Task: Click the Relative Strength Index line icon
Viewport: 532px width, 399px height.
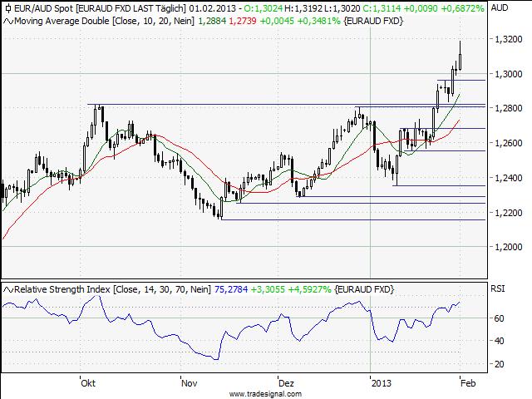Action: point(8,288)
